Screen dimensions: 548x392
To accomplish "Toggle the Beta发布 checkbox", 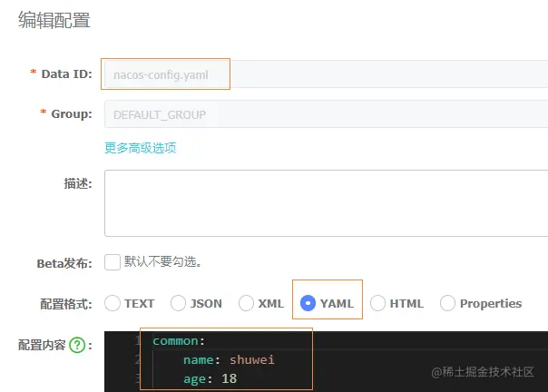I will pyautogui.click(x=113, y=262).
